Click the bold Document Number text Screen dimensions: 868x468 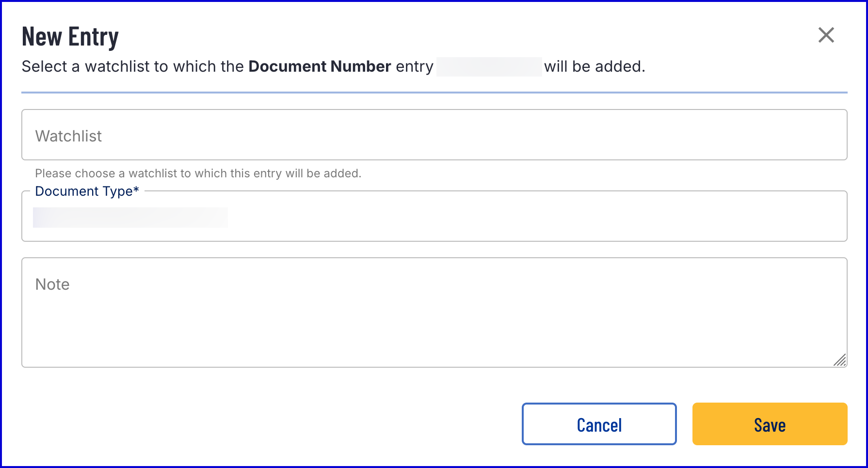320,66
